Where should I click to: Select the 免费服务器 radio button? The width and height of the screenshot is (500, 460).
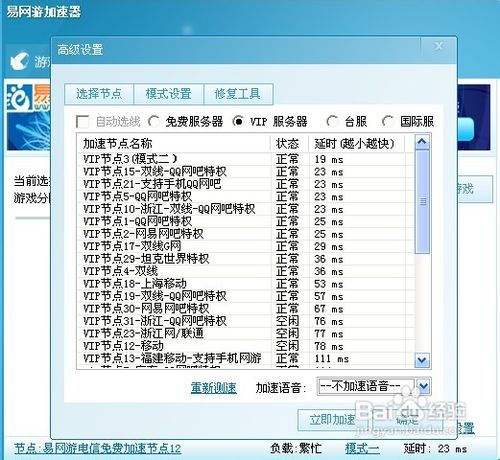[154, 121]
